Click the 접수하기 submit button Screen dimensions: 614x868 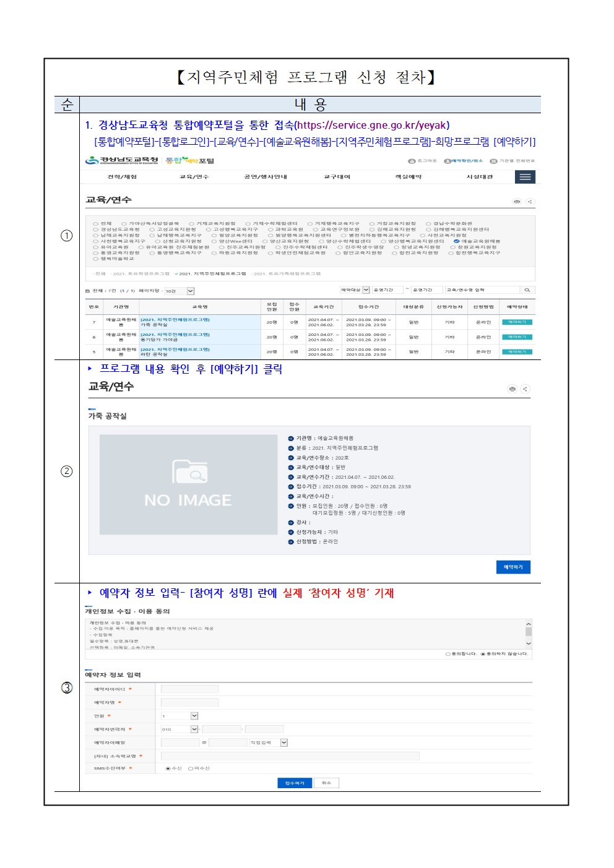[x=295, y=783]
